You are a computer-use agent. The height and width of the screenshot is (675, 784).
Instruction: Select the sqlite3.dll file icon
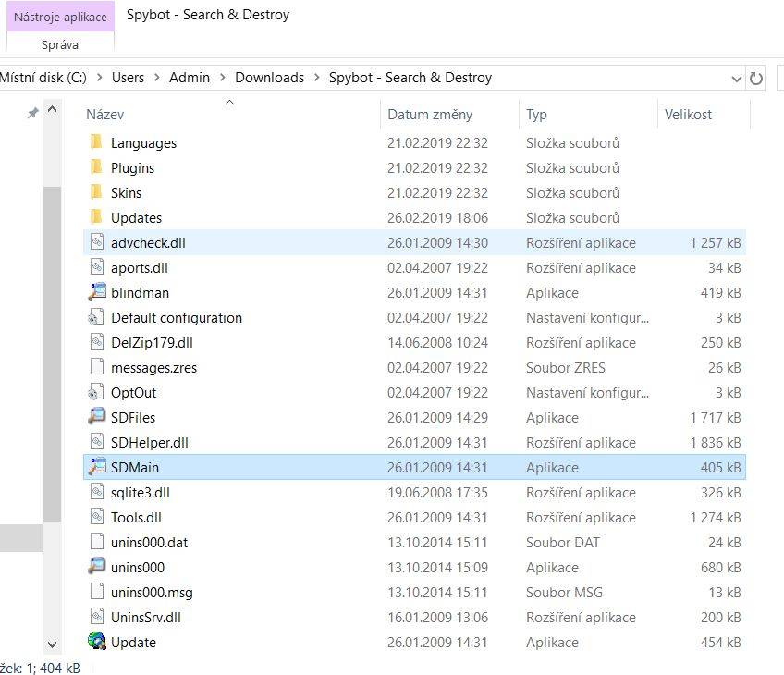tap(97, 493)
